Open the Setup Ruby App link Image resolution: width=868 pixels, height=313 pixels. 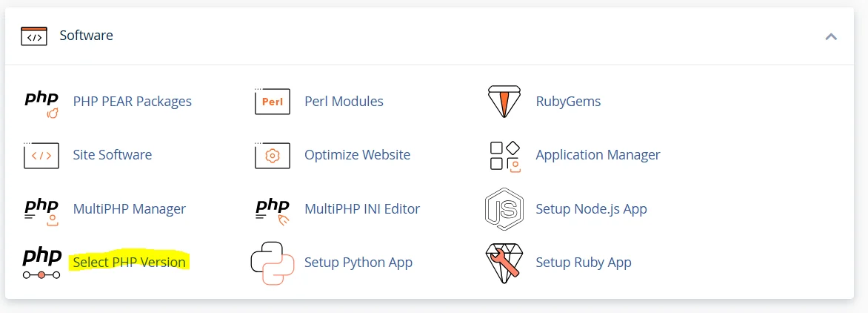584,262
